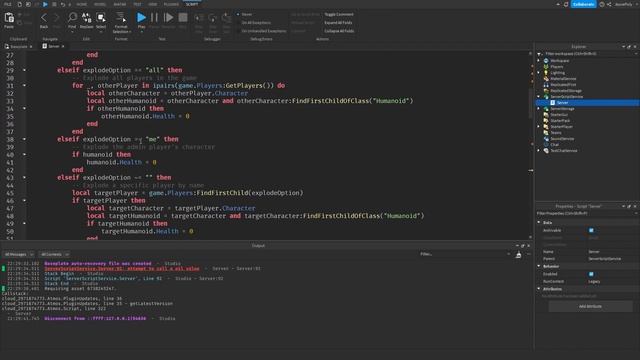Select the TextChatService row in Explorer
This screenshot has height=360, width=640.
pyautogui.click(x=587, y=151)
